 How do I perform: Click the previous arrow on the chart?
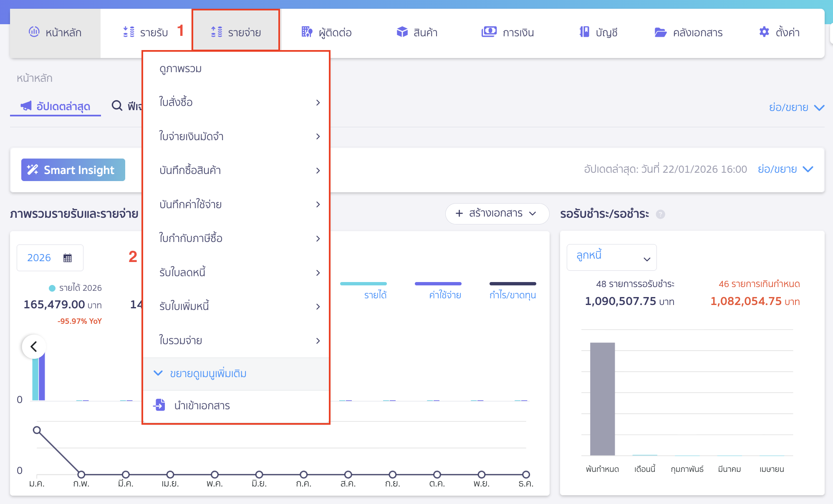pyautogui.click(x=34, y=346)
